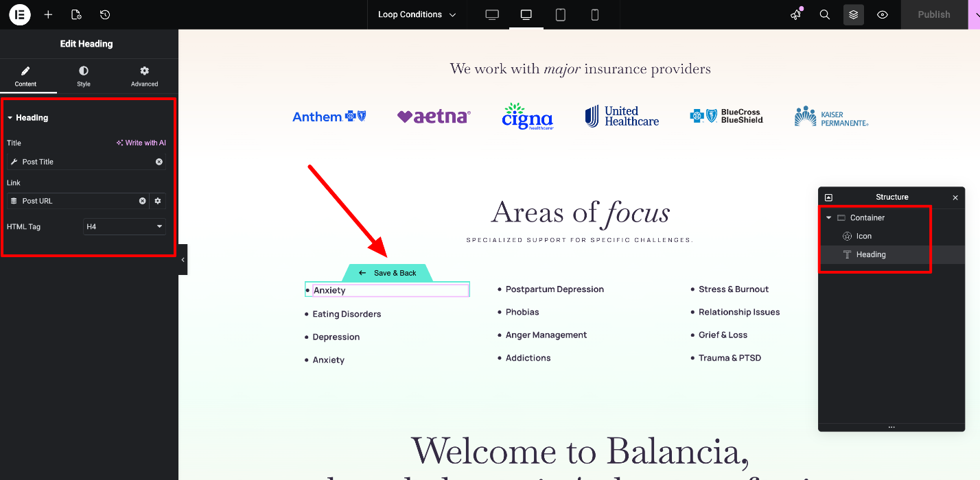Focus the Post URL link field
The image size is (980, 480).
point(78,201)
